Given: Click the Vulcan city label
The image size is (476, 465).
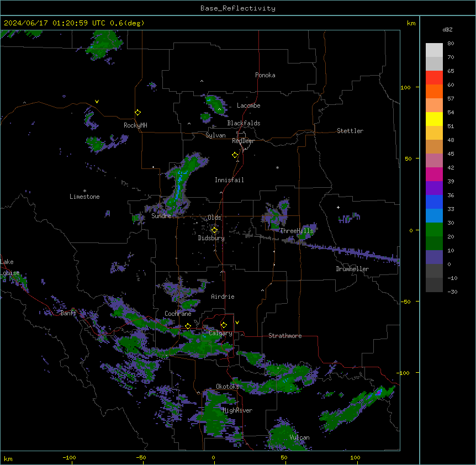Looking at the screenshot, I should (299, 437).
